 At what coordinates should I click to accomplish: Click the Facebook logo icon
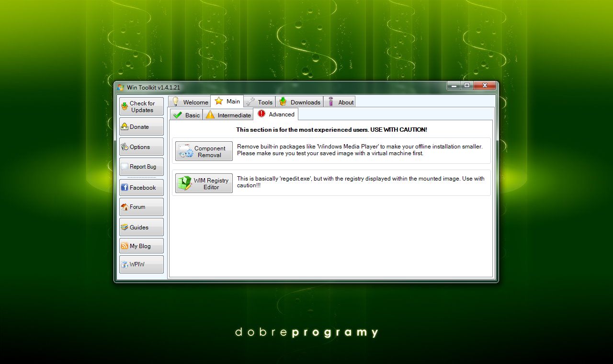(125, 187)
